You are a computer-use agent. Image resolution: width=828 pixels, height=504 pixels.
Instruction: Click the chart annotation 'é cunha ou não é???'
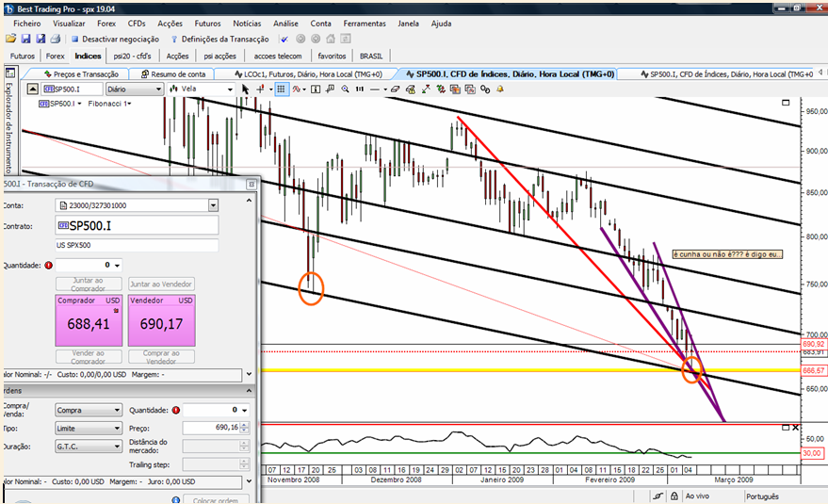[x=726, y=254]
